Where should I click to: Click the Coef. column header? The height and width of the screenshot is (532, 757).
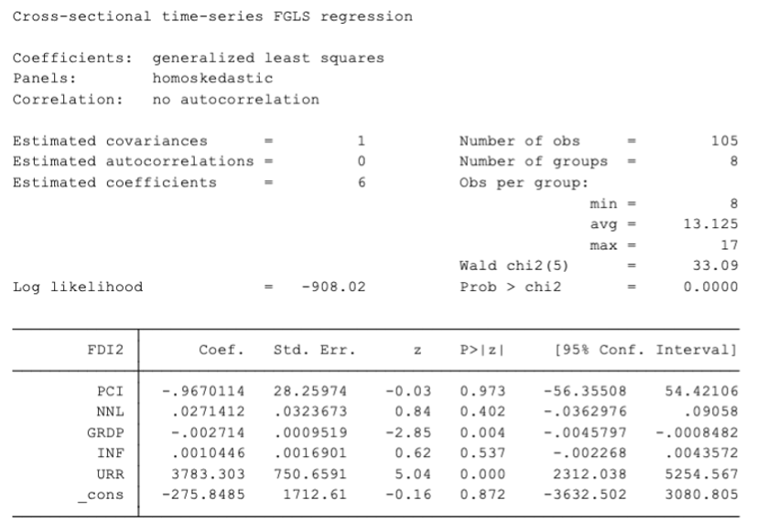pyautogui.click(x=222, y=350)
